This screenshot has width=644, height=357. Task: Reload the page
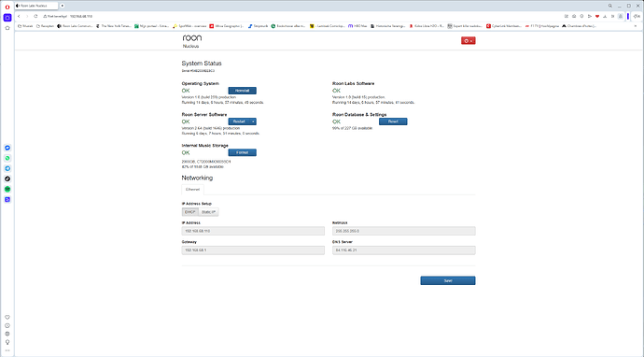point(35,16)
